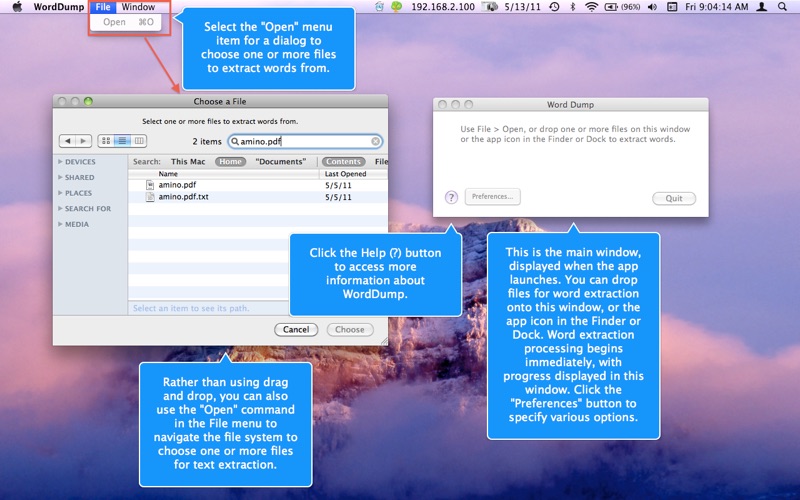Click the alarm clock menu bar icon

[379, 7]
